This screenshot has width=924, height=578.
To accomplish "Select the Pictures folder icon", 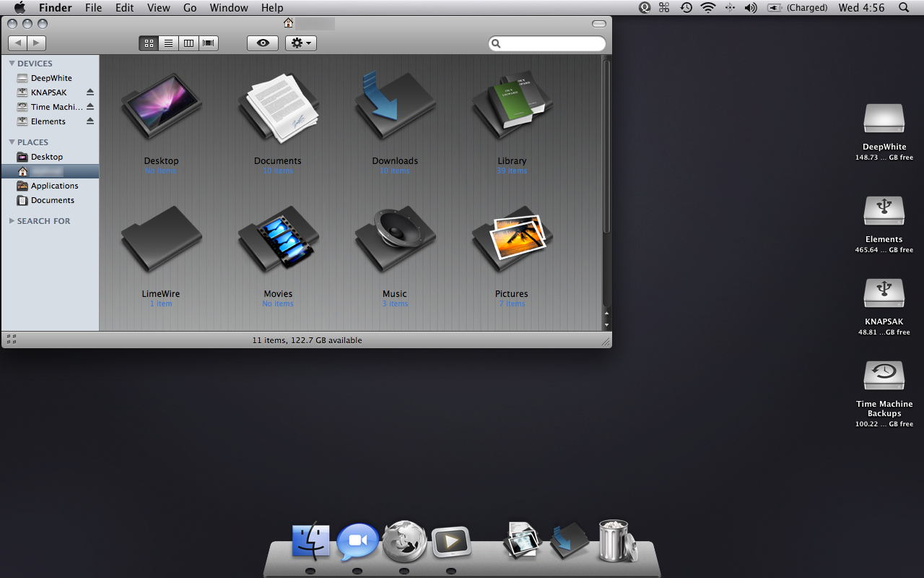I will pyautogui.click(x=512, y=238).
